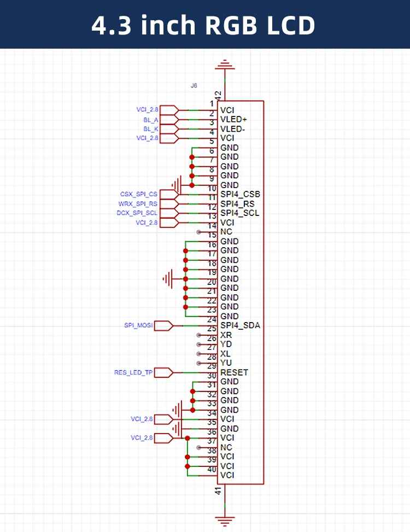410x532 pixels.
Task: Click the DCX_SPI_SCL net label
Action: coord(137,213)
